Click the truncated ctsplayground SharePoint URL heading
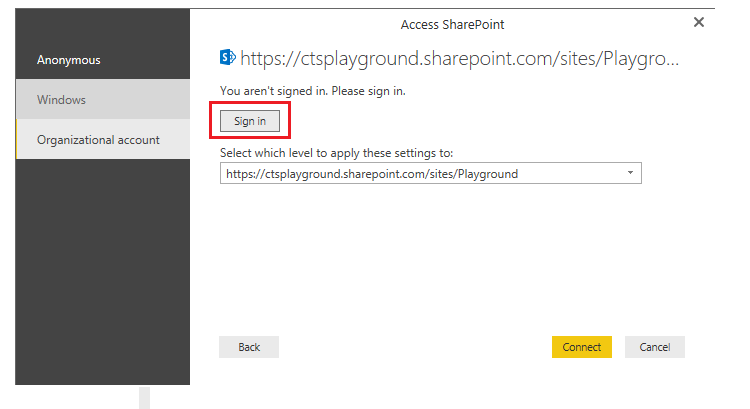This screenshot has height=409, width=750. tap(459, 58)
